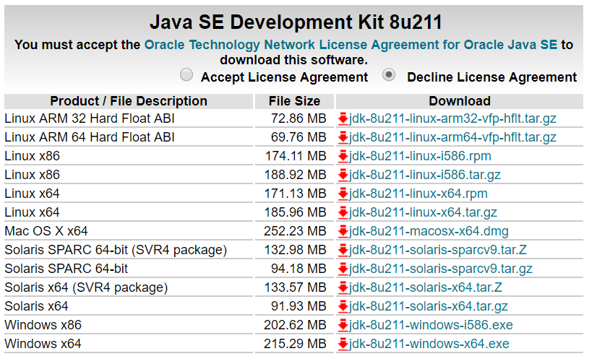Download jdk-8u211-linux-arm64-vfp-hflt.tar.gz link
The width and height of the screenshot is (597, 364).
pyautogui.click(x=452, y=137)
